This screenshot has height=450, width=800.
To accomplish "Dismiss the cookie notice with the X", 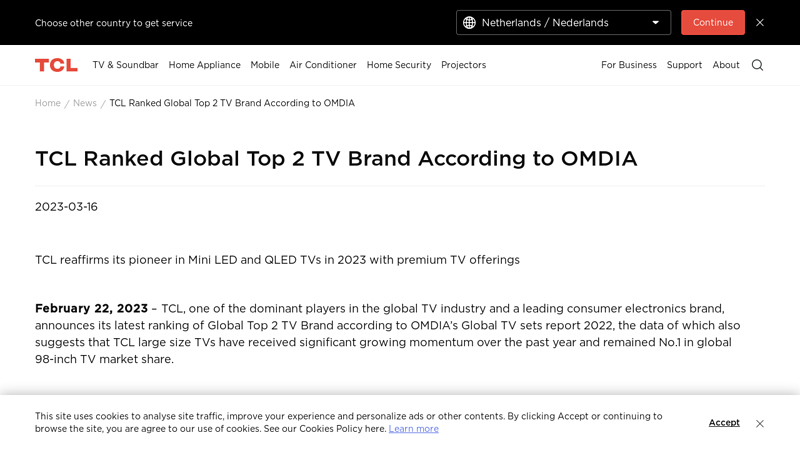I will coord(760,423).
